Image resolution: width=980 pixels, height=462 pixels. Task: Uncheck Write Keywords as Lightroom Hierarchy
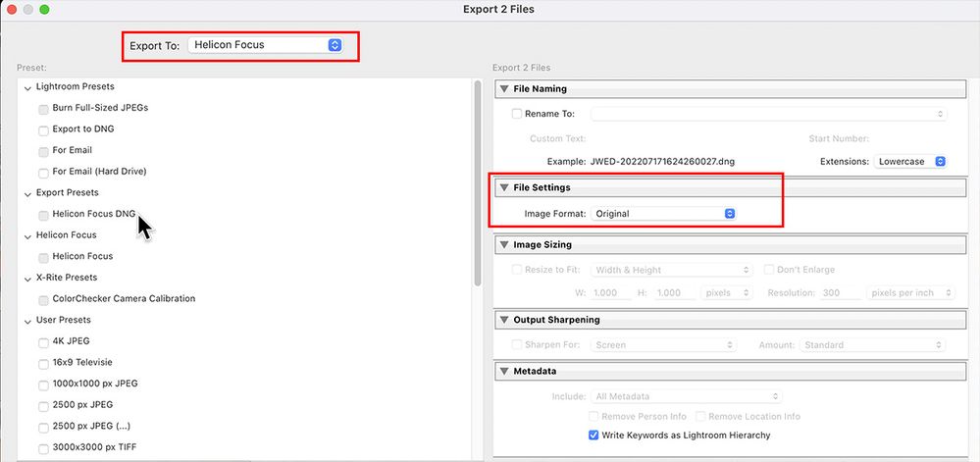(x=593, y=436)
